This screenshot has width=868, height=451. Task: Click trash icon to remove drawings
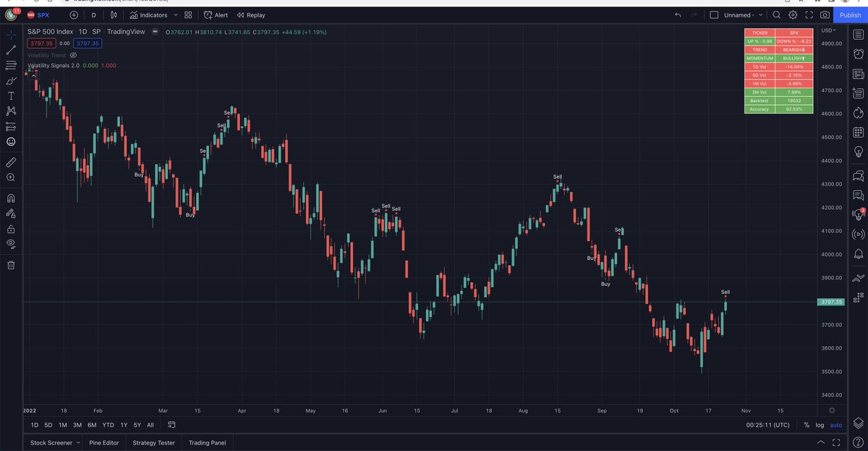click(11, 265)
